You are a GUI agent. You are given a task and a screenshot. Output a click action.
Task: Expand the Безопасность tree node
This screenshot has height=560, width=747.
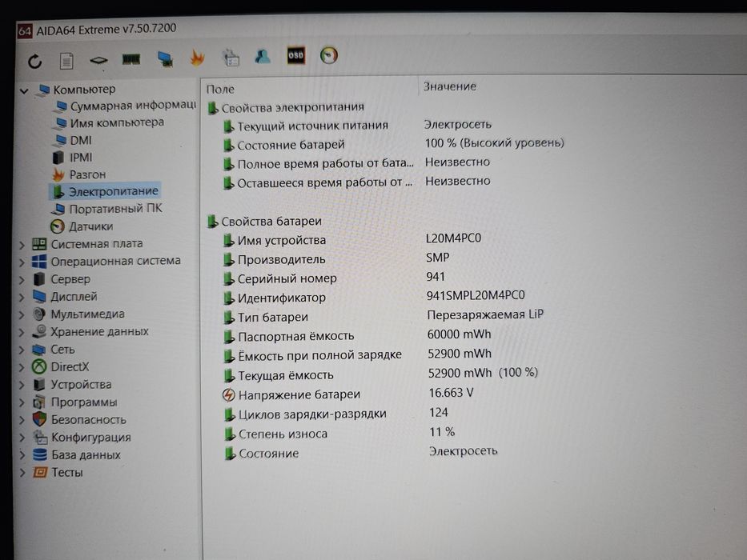pos(22,420)
